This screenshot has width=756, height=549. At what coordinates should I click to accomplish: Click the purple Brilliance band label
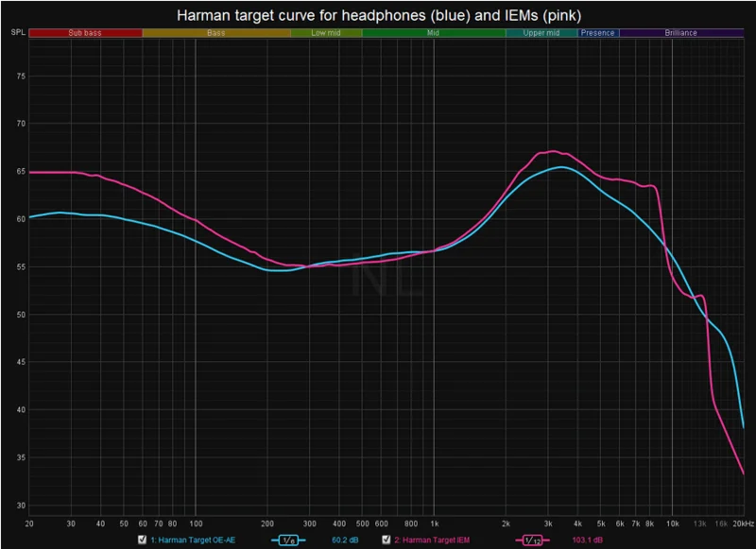[x=681, y=33]
